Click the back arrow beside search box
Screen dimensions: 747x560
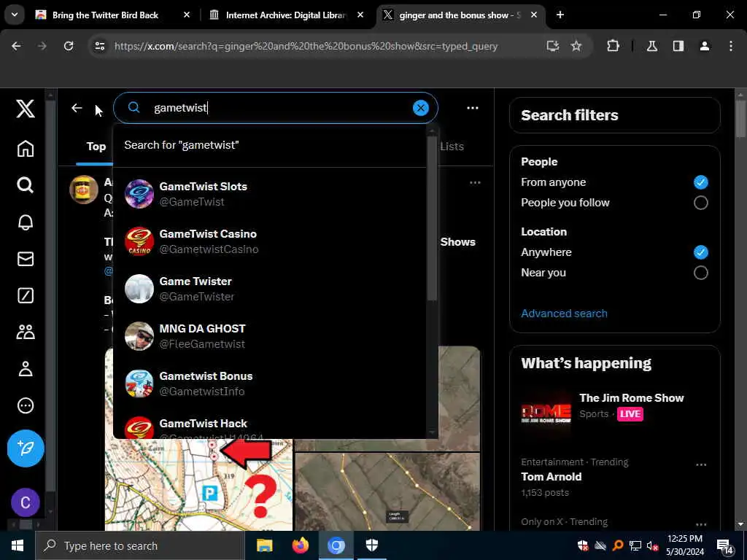pos(77,108)
